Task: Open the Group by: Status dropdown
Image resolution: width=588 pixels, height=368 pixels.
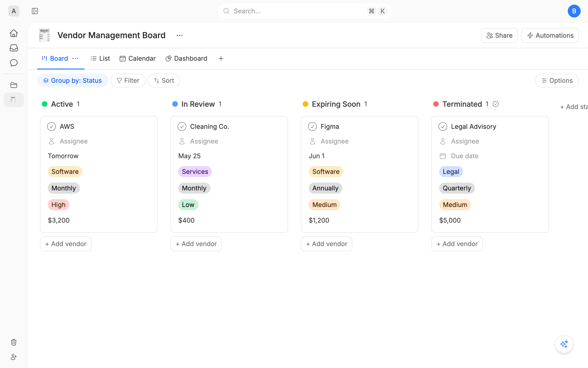Action: click(x=73, y=80)
